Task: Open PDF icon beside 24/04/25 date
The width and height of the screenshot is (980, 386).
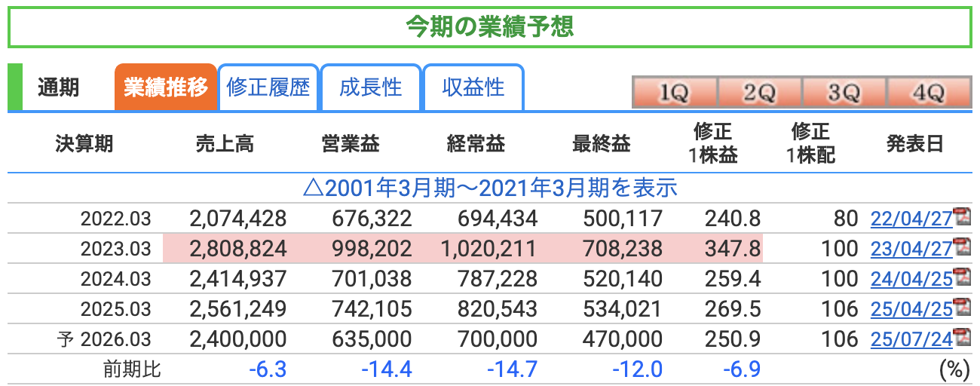Action: point(962,277)
